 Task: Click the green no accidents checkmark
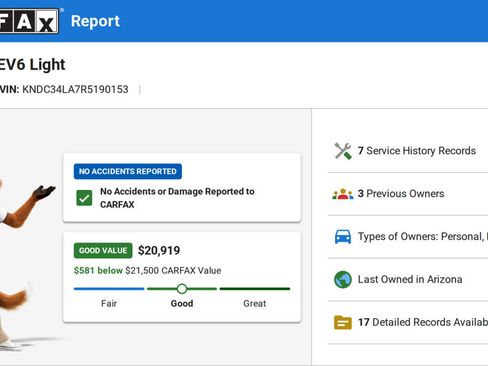[x=84, y=198]
